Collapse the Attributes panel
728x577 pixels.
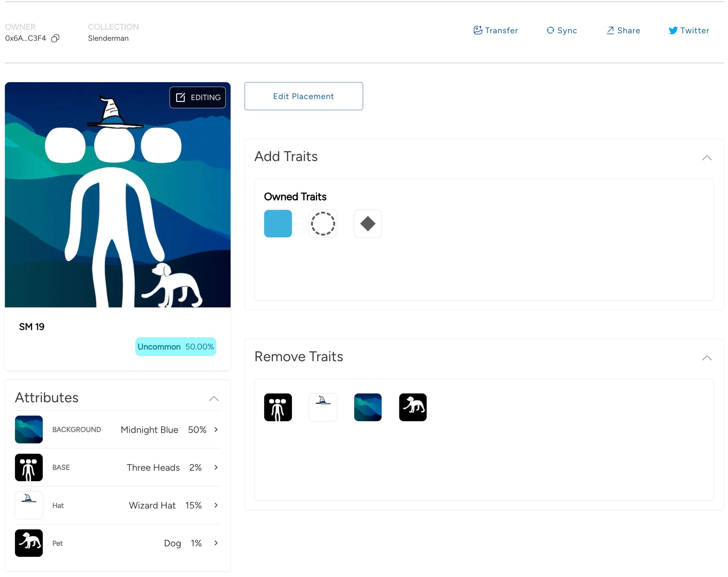click(x=214, y=399)
